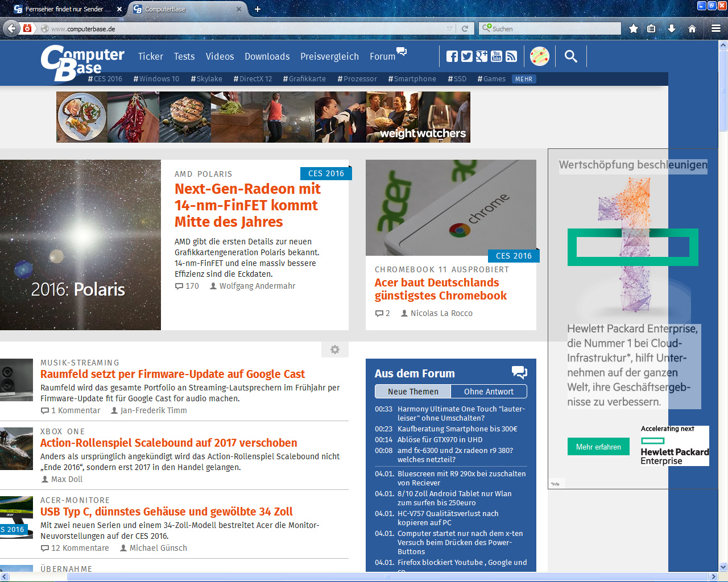
Task: Close the ComputerBase tab
Action: [x=239, y=9]
